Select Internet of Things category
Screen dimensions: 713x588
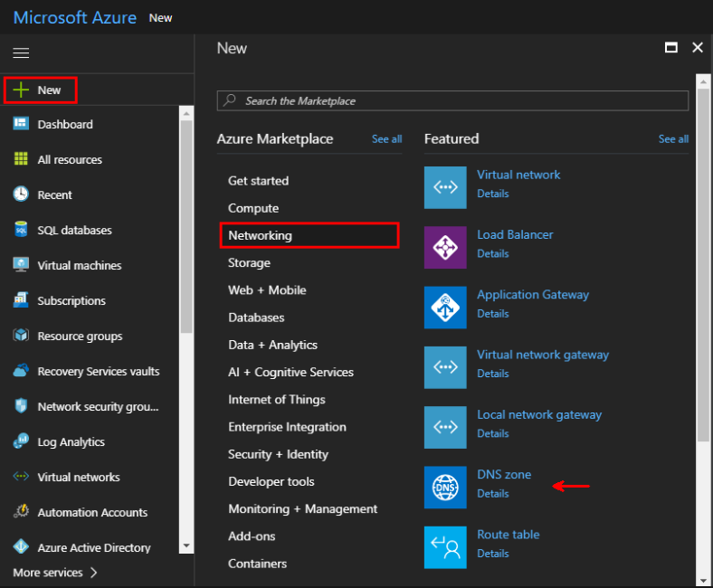pyautogui.click(x=277, y=399)
